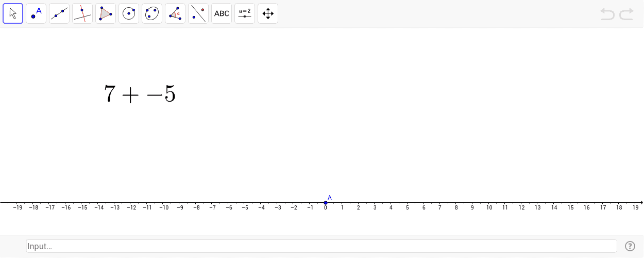Select the Line through two points tool

[x=59, y=13]
